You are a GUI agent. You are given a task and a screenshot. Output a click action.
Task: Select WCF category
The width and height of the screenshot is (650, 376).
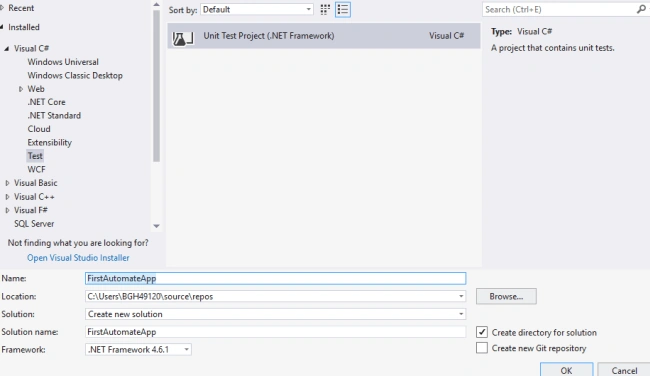pos(36,169)
